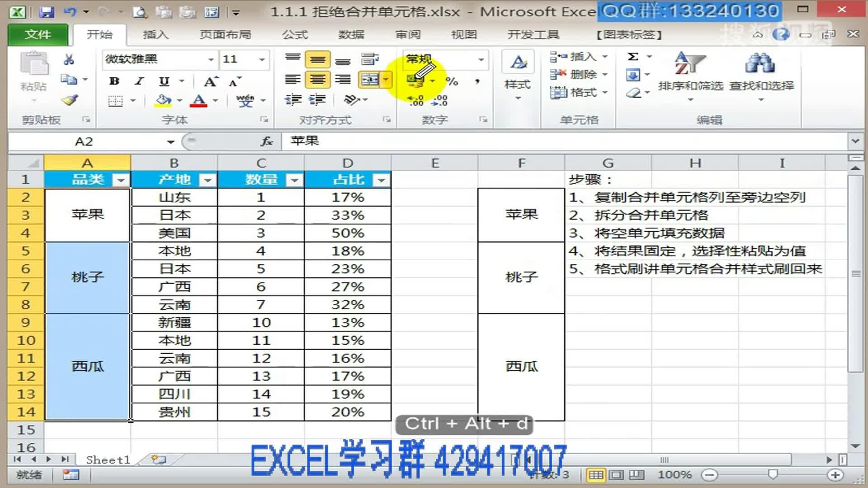Switch to the 插入 ribbon tab
Image resolution: width=868 pixels, height=488 pixels.
click(x=156, y=34)
